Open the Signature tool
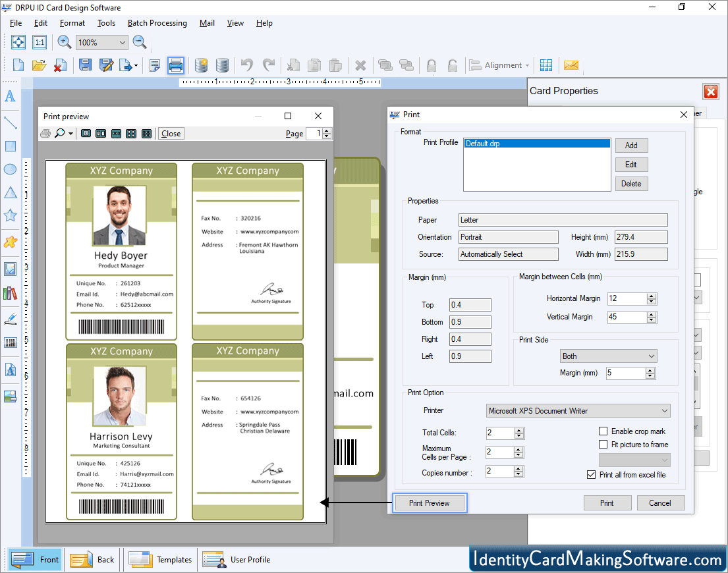 click(10, 319)
